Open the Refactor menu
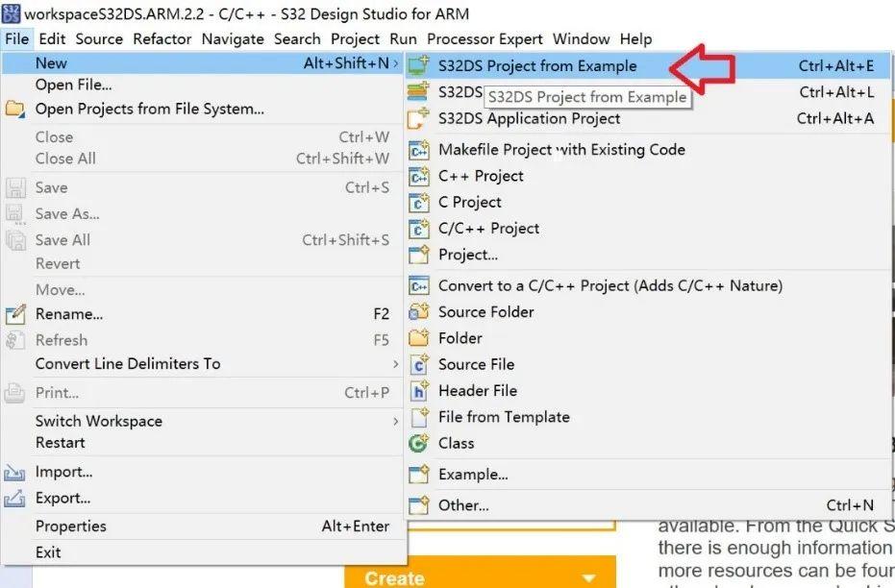Viewport: 895px width, 588px height. click(x=162, y=39)
